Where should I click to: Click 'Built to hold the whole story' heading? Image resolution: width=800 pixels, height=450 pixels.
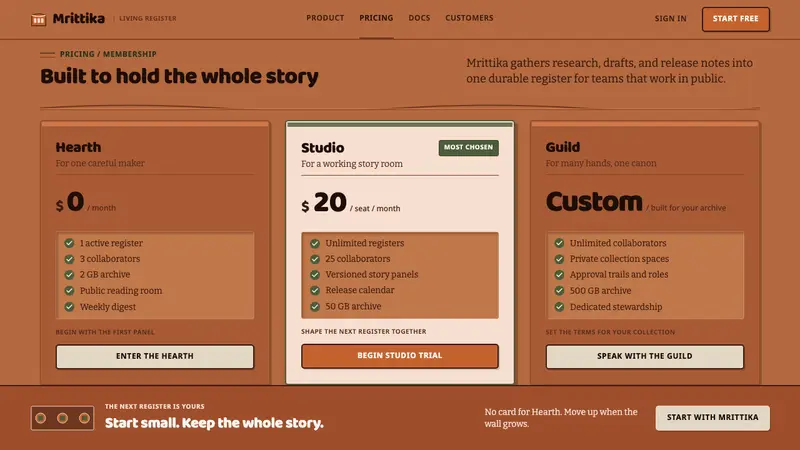[179, 77]
